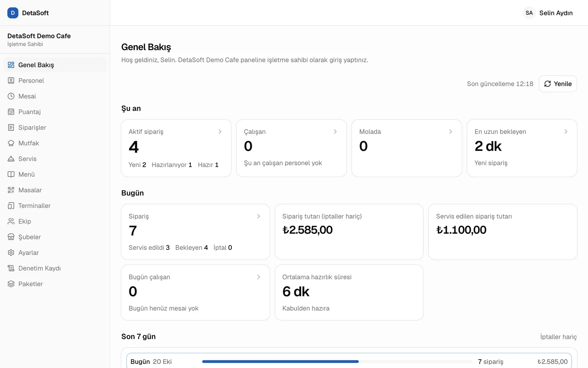Screen dimensions: 588x368
Task: Open En uzun bekleyen card chevron
Action: 566,131
